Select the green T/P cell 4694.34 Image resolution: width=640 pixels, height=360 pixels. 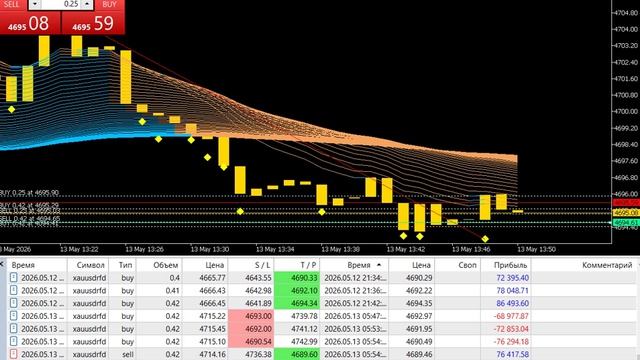click(297, 303)
